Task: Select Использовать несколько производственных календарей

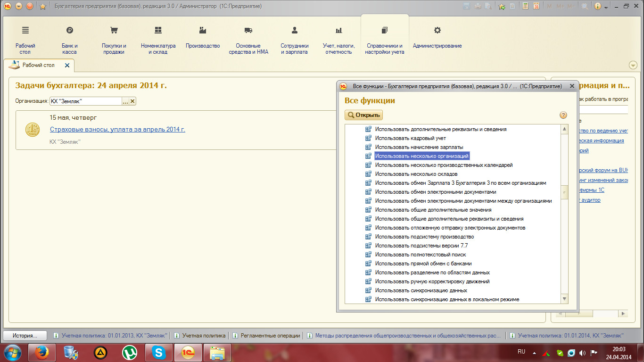Action: [x=444, y=165]
